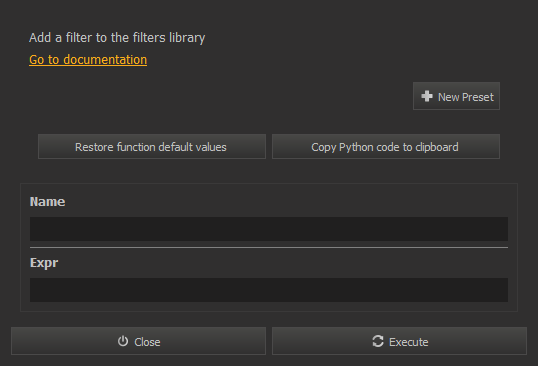Viewport: 538px width, 366px height.
Task: Copy Python code to clipboard
Action: tap(386, 147)
